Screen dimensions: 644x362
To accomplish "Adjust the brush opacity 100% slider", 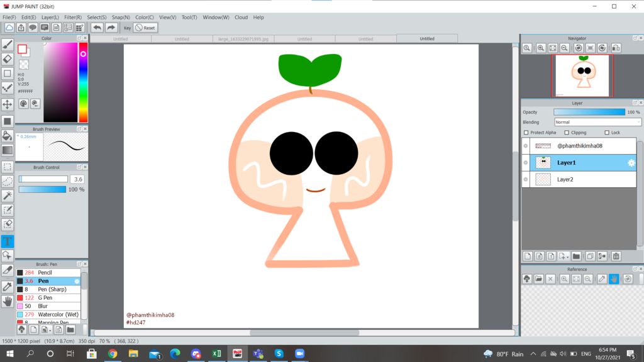I will point(42,189).
